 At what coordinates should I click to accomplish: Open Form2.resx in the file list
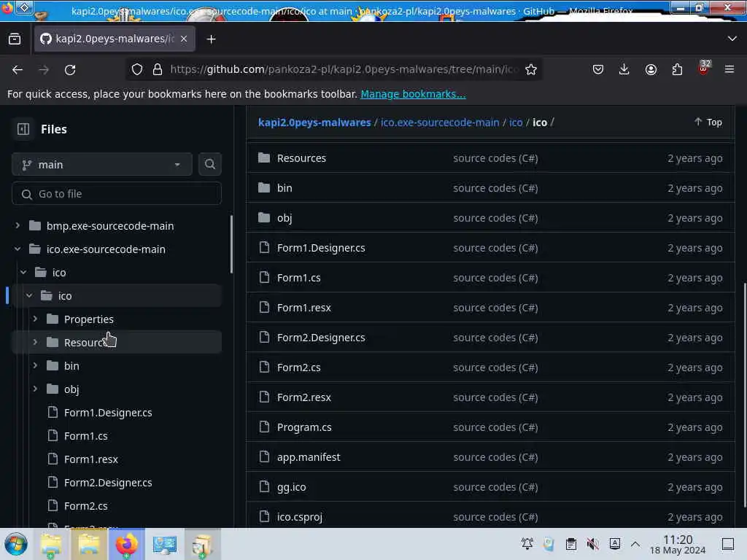pos(304,397)
